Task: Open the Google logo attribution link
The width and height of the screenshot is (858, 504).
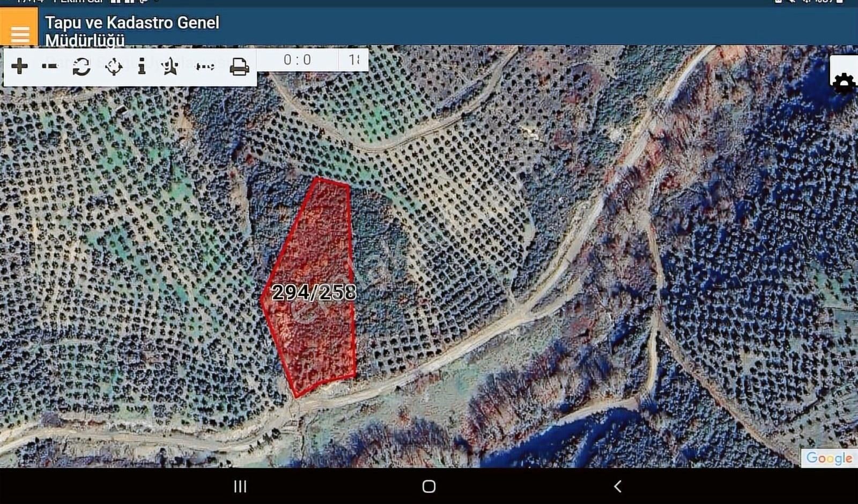Action: click(x=829, y=458)
